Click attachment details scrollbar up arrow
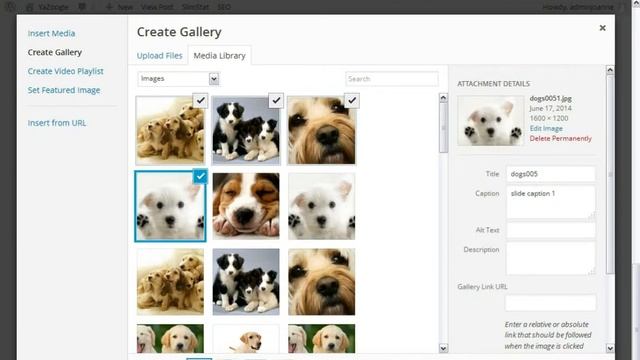640x360 pixels. 610,70
